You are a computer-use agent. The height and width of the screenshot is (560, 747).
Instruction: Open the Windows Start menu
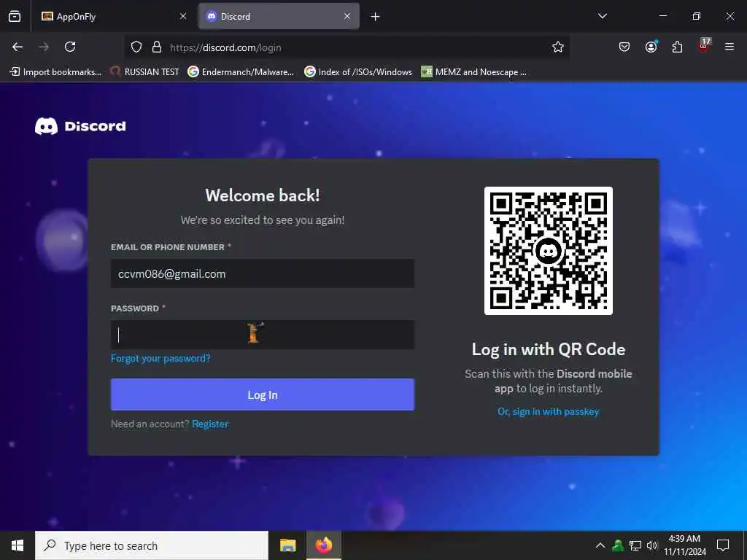point(18,545)
